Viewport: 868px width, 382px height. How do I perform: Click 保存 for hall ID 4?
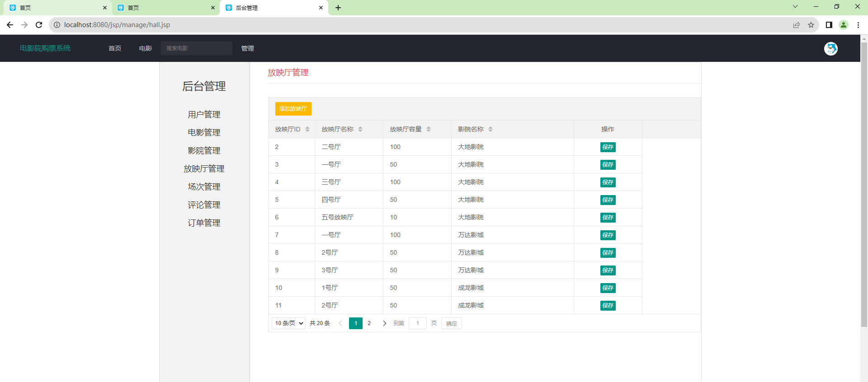click(608, 182)
